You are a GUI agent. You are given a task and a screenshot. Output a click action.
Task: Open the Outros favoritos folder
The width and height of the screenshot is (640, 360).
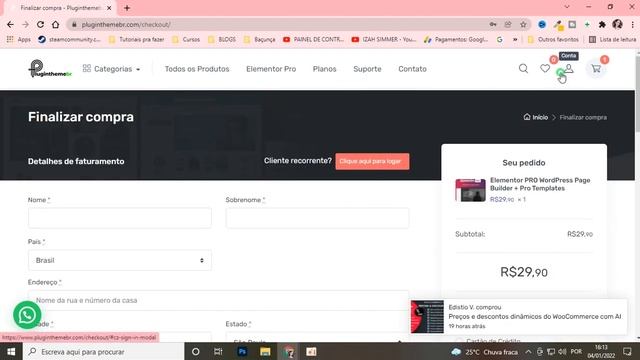(553, 40)
